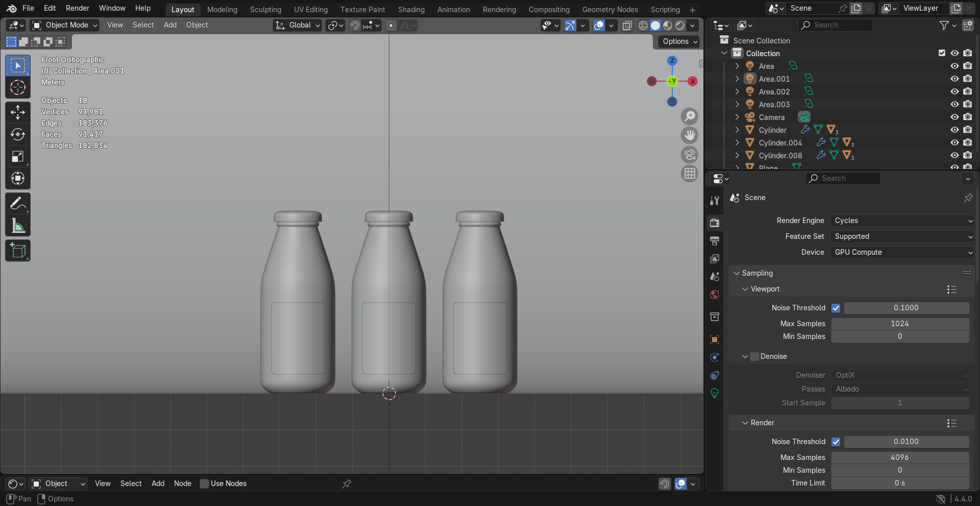Viewport: 980px width, 506px height.
Task: Open the World properties tab icon
Action: 715,295
